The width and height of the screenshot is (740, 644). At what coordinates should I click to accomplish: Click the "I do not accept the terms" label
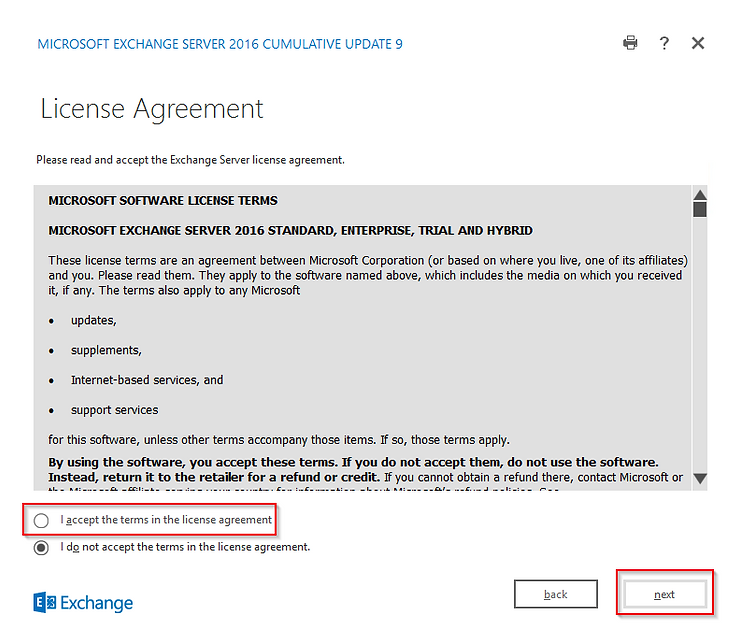(185, 547)
